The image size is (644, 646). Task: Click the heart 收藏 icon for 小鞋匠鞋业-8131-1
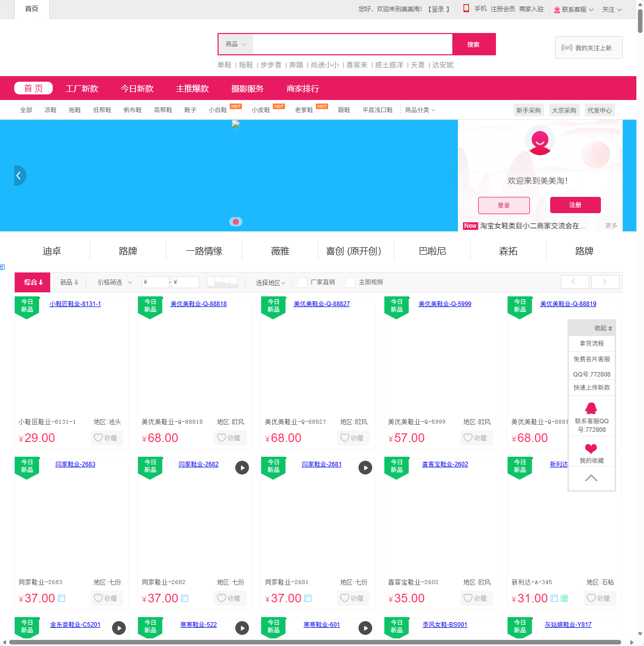(x=99, y=437)
